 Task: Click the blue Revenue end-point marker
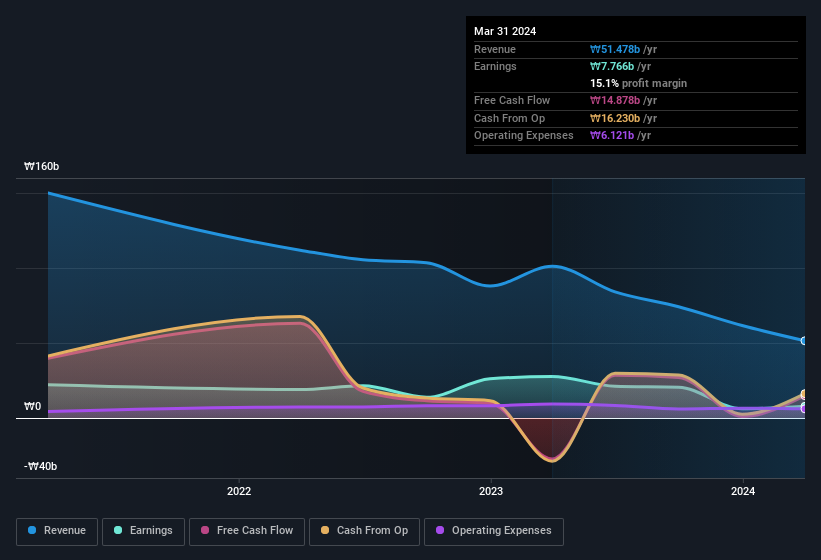[x=804, y=341]
